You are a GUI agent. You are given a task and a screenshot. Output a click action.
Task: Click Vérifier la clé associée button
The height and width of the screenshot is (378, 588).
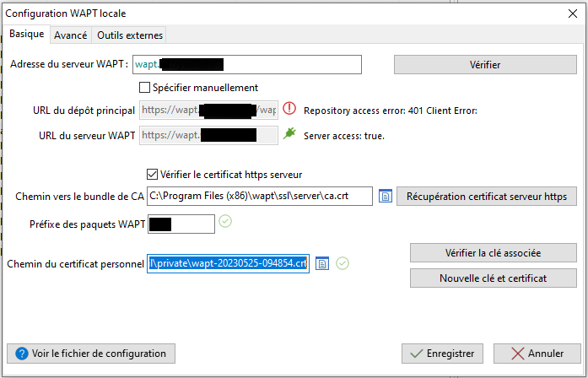tap(494, 253)
